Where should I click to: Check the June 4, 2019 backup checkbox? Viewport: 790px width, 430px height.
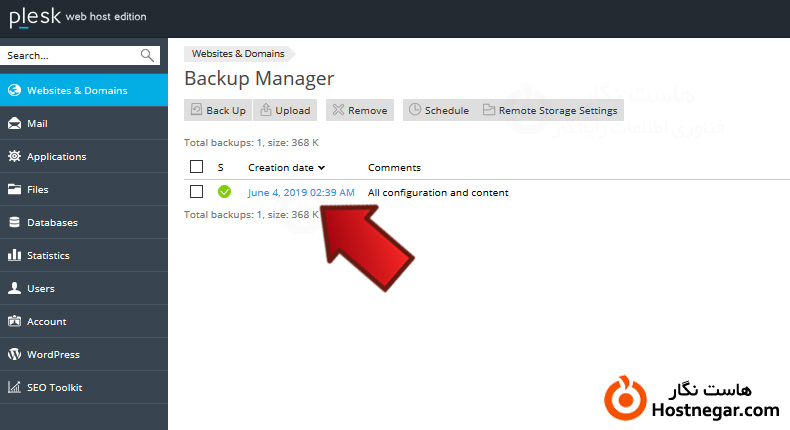(196, 192)
